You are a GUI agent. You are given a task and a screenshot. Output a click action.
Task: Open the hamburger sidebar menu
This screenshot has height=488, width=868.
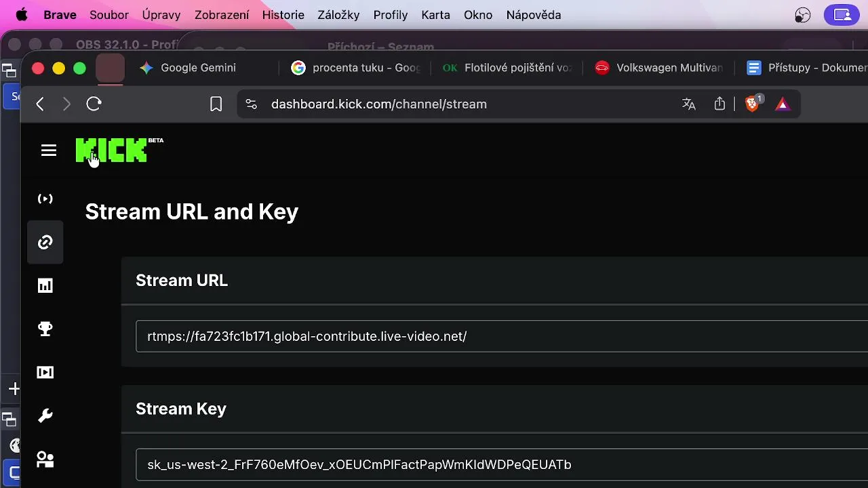[x=49, y=150]
